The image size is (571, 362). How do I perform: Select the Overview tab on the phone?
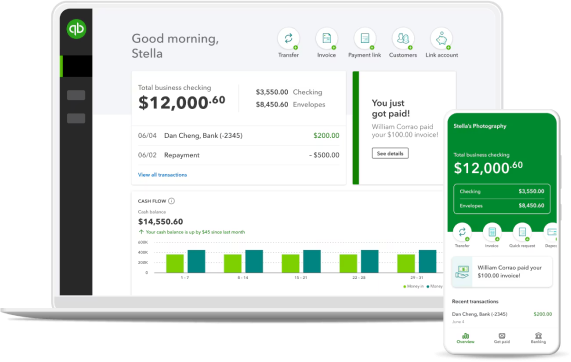[x=465, y=338]
